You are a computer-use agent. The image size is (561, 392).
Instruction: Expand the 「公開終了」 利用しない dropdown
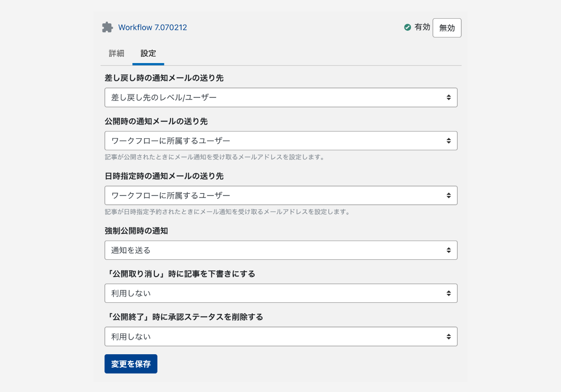tap(280, 337)
